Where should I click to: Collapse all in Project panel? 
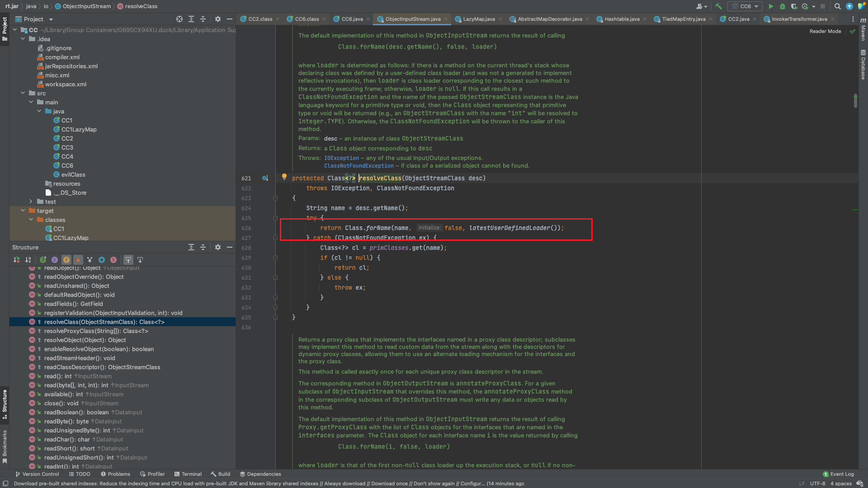pyautogui.click(x=203, y=19)
